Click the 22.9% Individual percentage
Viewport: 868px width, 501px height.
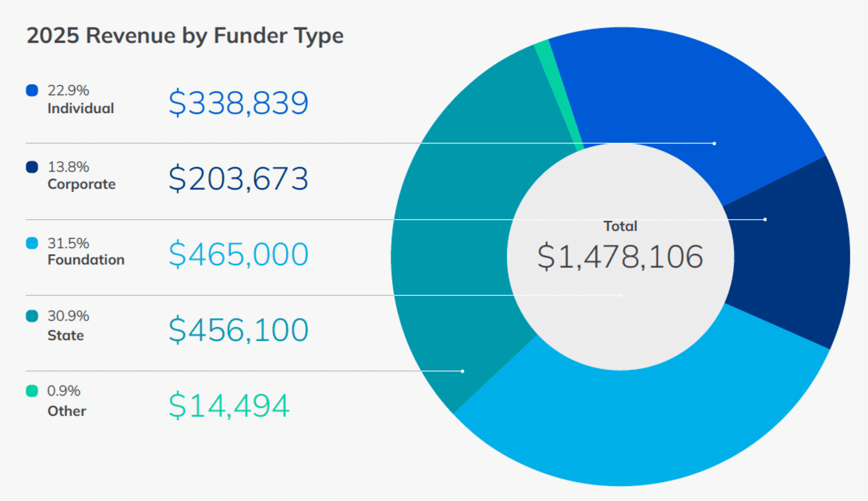(68, 91)
